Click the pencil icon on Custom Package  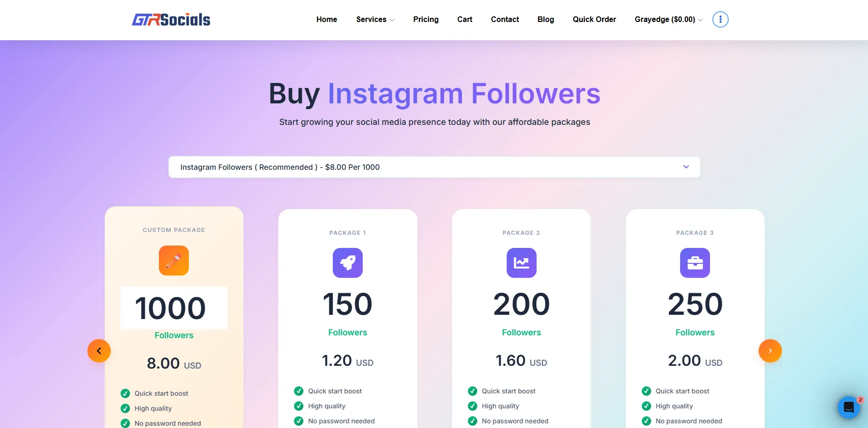173,261
